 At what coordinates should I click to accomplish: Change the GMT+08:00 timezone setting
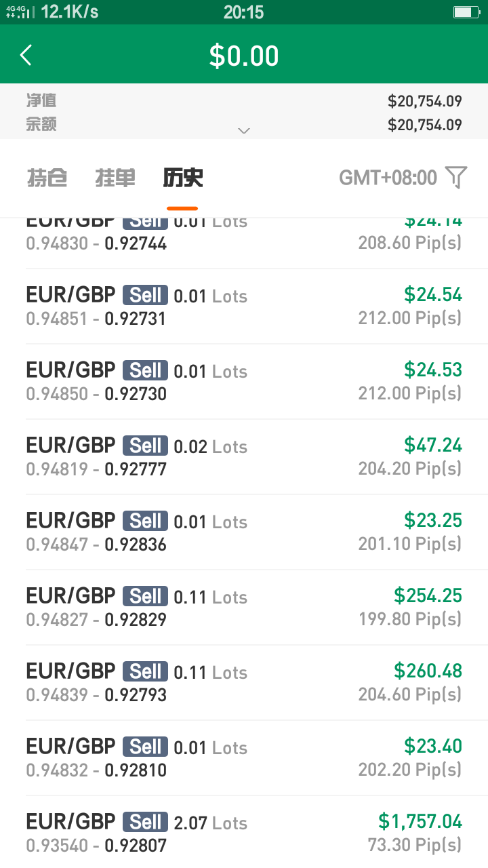[388, 178]
